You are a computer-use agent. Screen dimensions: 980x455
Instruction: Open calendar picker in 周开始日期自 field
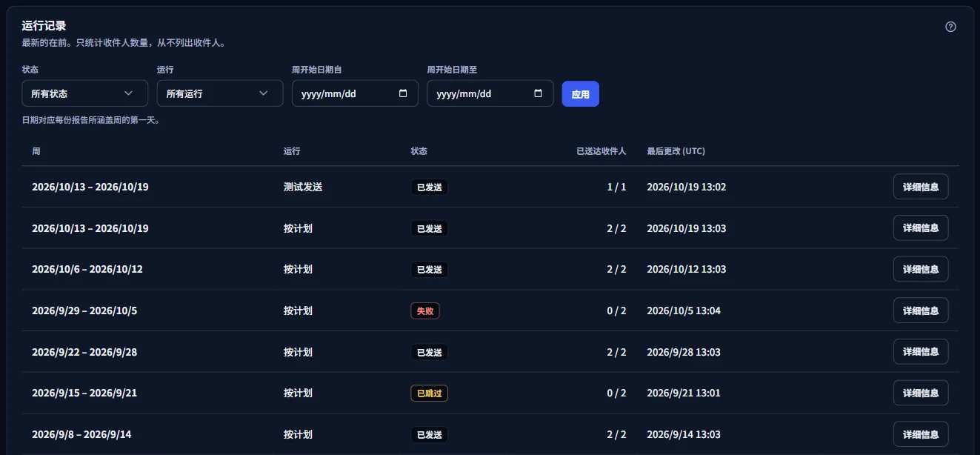click(x=403, y=93)
